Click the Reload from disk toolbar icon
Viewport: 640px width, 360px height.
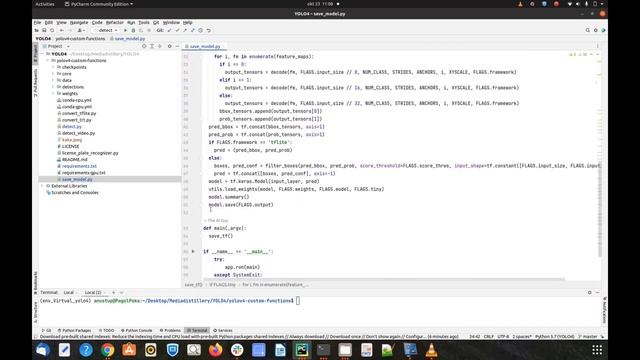click(x=52, y=30)
